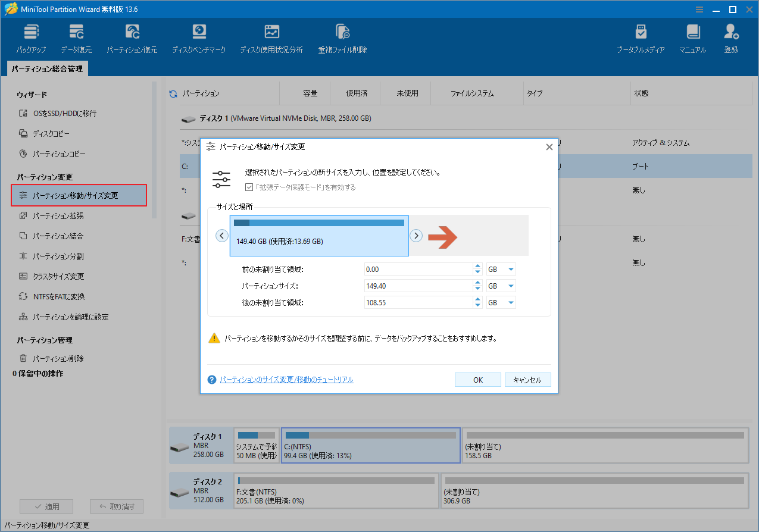Screen dimensions: 759x532
Task: Select C:(NTFS) block in disk map
Action: click(371, 445)
